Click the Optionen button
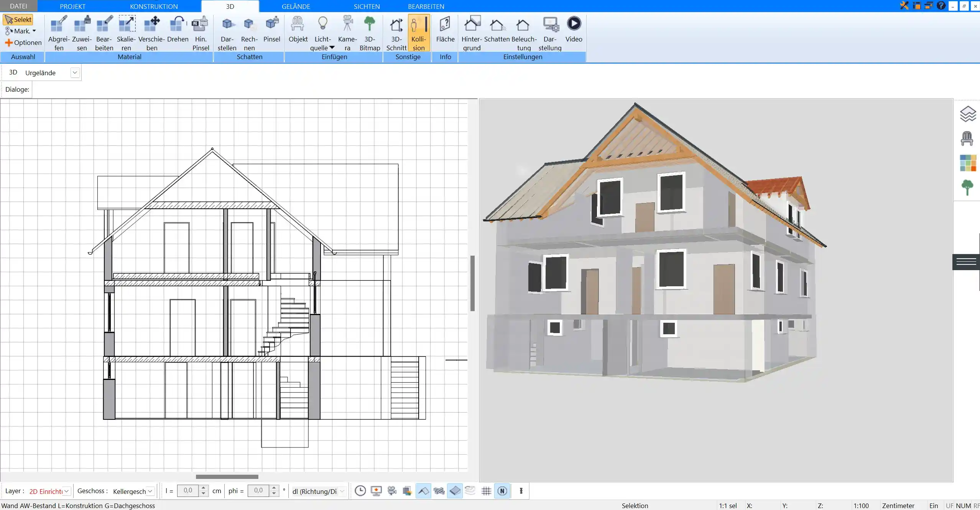The width and height of the screenshot is (980, 510). (x=23, y=42)
